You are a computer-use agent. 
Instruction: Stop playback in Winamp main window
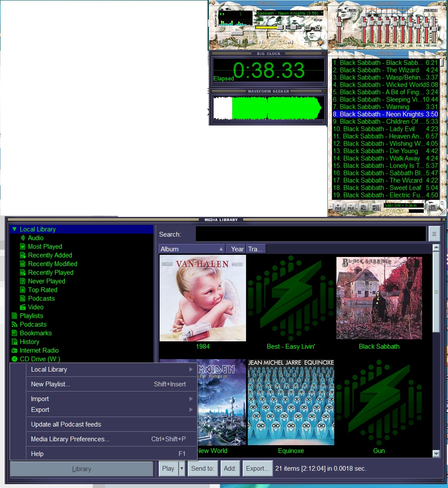click(x=250, y=42)
